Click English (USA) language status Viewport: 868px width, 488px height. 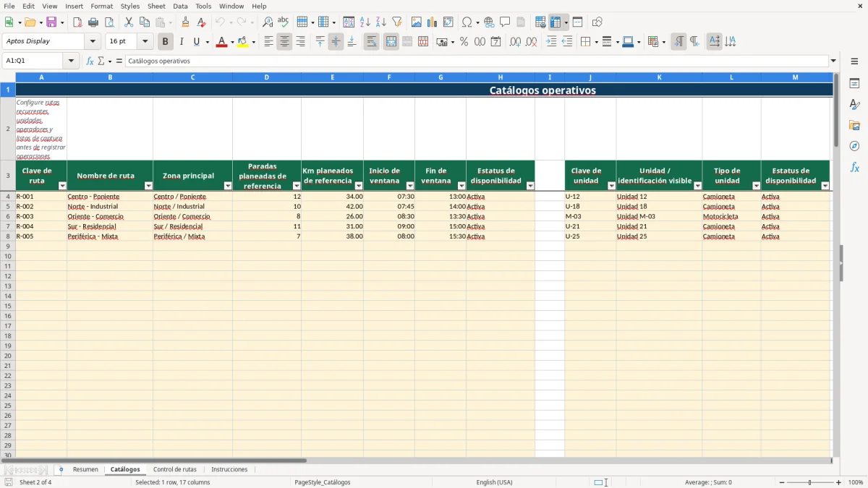494,482
